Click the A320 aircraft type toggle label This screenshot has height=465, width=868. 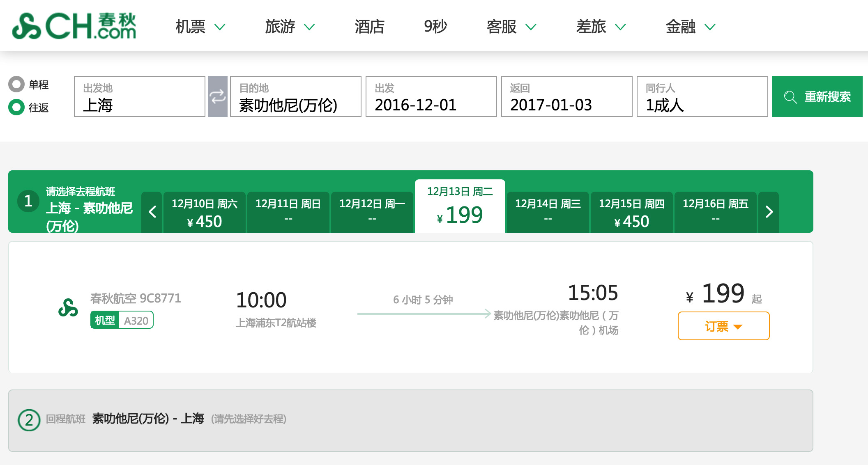[x=122, y=320]
